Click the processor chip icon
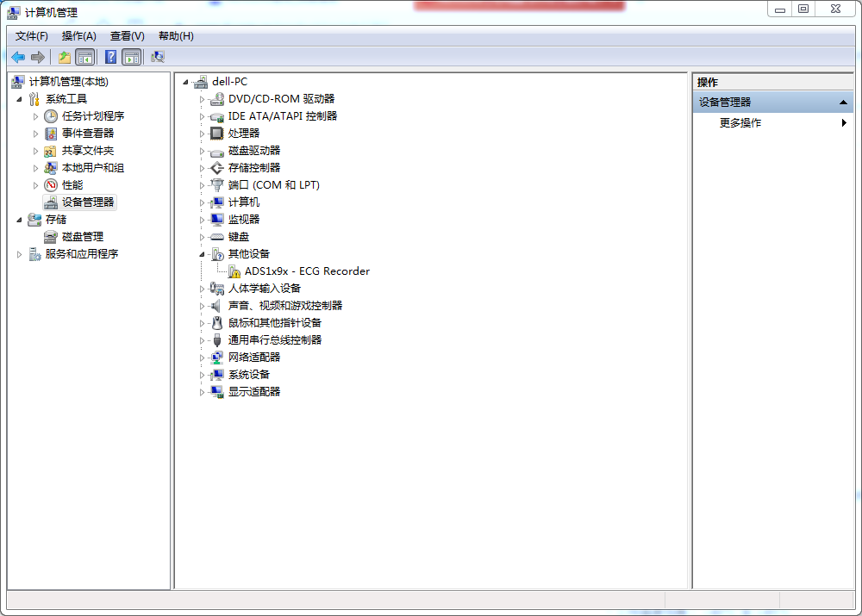Viewport: 862px width, 616px height. (x=217, y=134)
